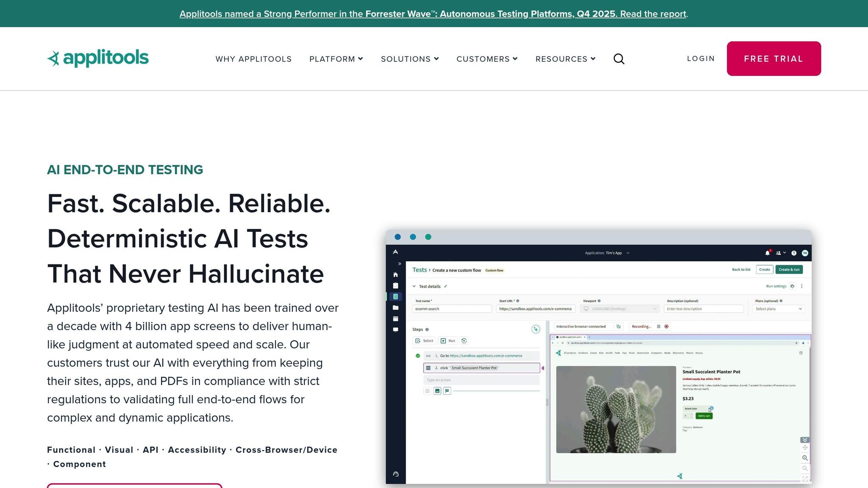
Task: Disconnect the interactive browser toggle icon
Action: click(x=618, y=327)
